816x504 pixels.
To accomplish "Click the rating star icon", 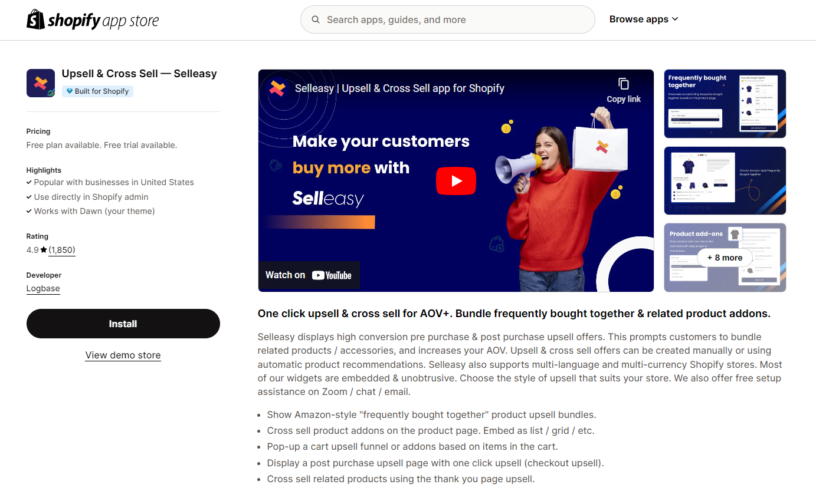I will tap(44, 250).
